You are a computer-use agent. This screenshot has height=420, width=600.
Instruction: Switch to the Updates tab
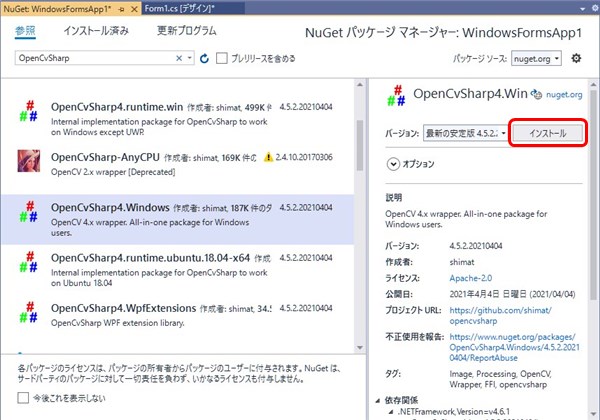tap(187, 31)
